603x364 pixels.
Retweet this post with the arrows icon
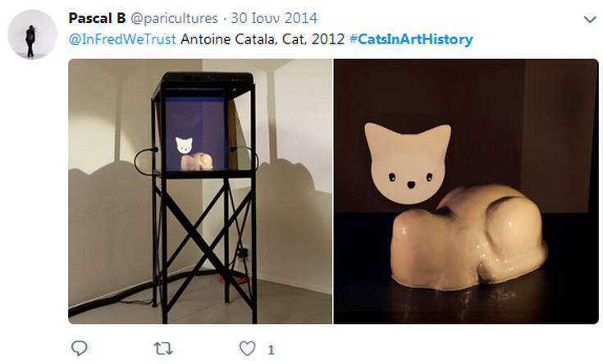pos(163,348)
